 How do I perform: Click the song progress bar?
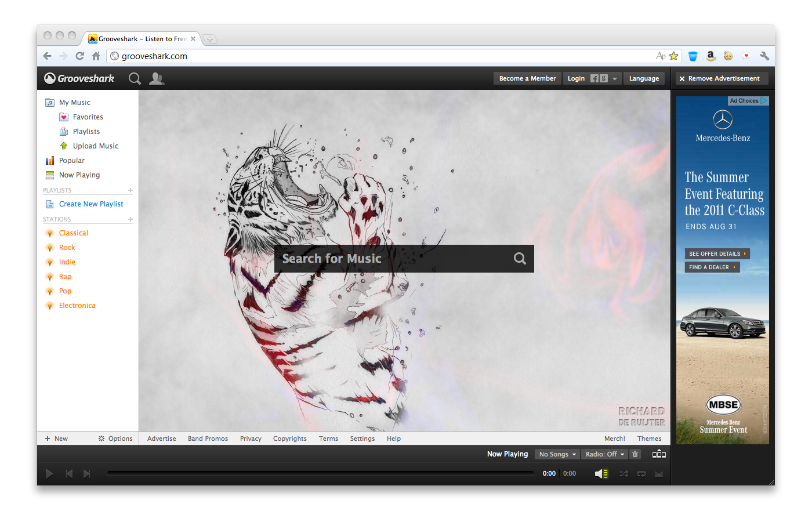320,474
